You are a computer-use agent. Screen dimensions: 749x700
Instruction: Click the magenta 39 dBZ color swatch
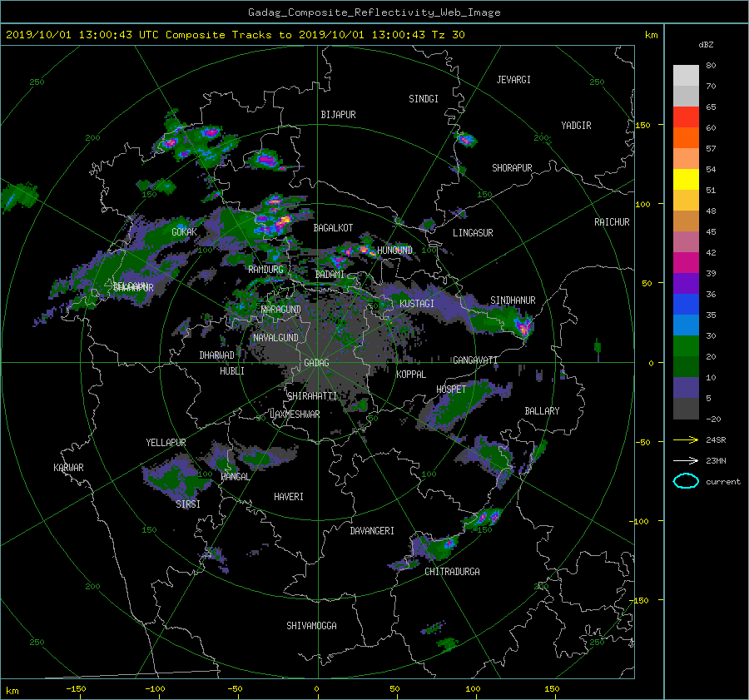[686, 263]
